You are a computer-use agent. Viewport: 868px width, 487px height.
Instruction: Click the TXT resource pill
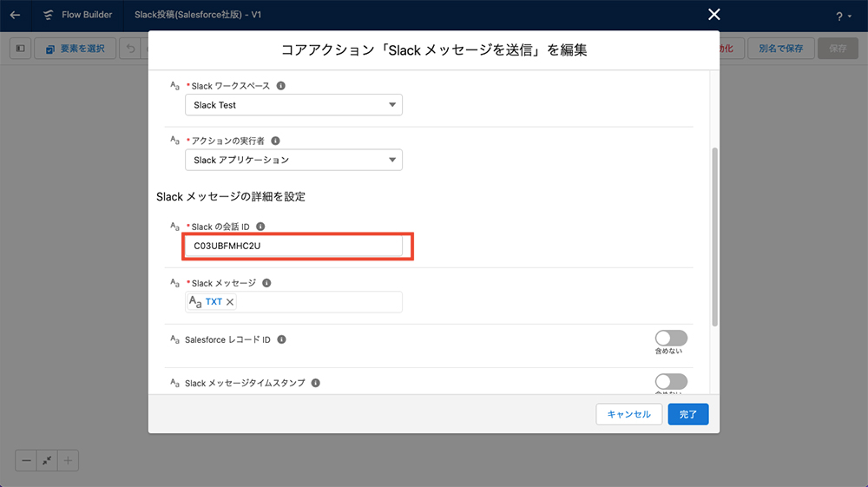point(214,301)
